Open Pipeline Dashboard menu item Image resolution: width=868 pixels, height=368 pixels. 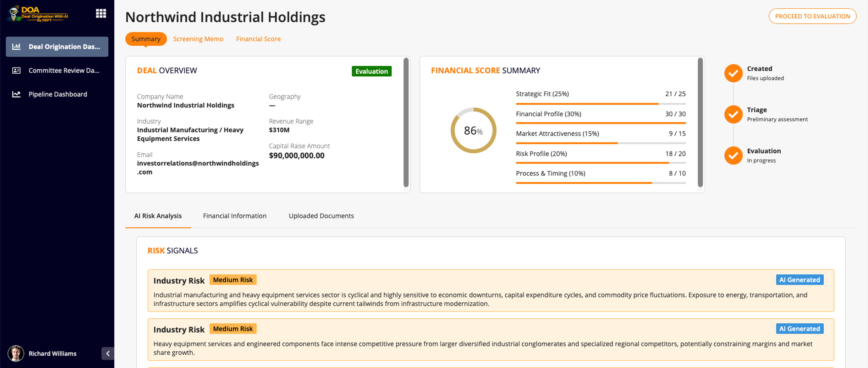click(57, 94)
